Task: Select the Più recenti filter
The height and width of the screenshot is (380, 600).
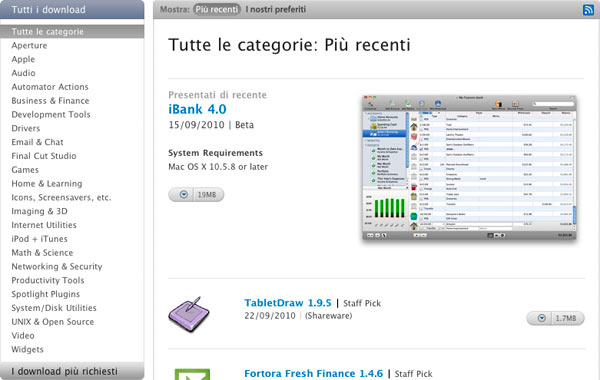Action: pyautogui.click(x=217, y=9)
